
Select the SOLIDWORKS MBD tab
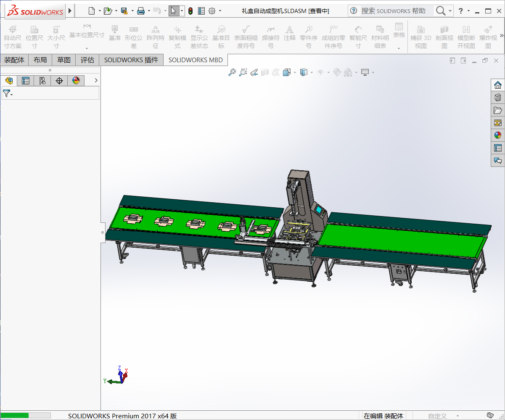(196, 60)
